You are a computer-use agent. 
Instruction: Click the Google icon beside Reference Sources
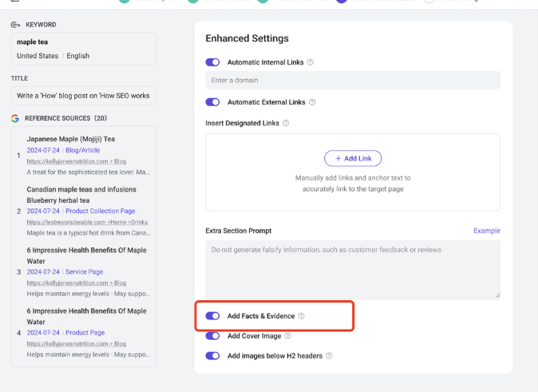pyautogui.click(x=15, y=118)
